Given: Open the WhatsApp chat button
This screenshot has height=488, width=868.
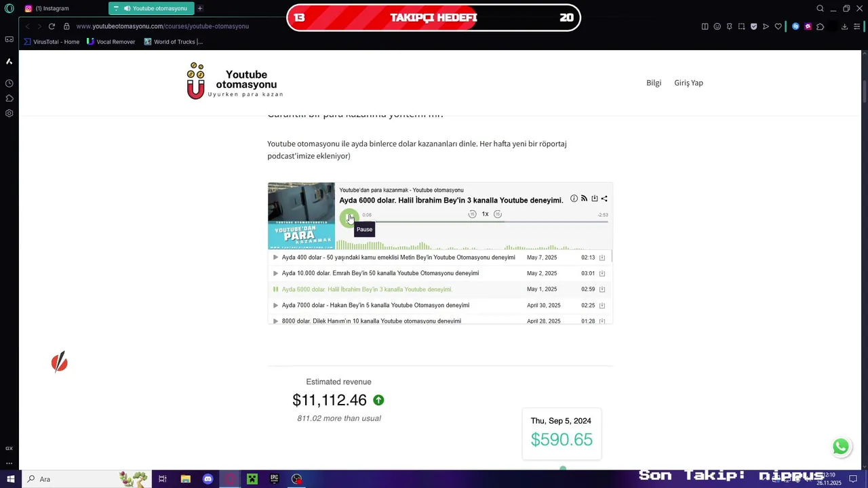Looking at the screenshot, I should pos(841,447).
